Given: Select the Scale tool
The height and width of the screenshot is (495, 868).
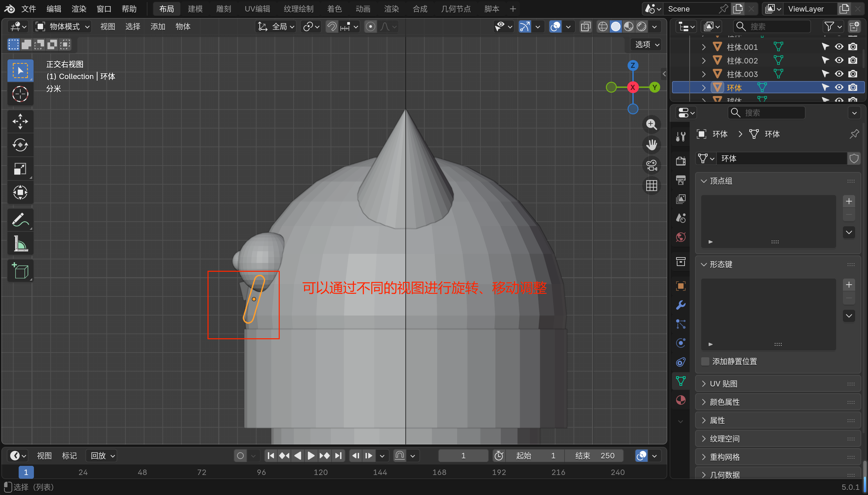Looking at the screenshot, I should 20,169.
